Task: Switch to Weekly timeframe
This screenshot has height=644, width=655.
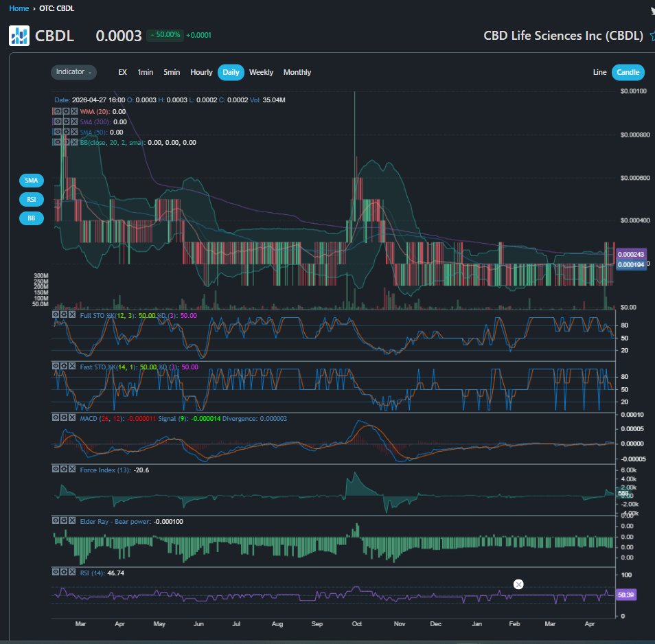Action: tap(261, 72)
